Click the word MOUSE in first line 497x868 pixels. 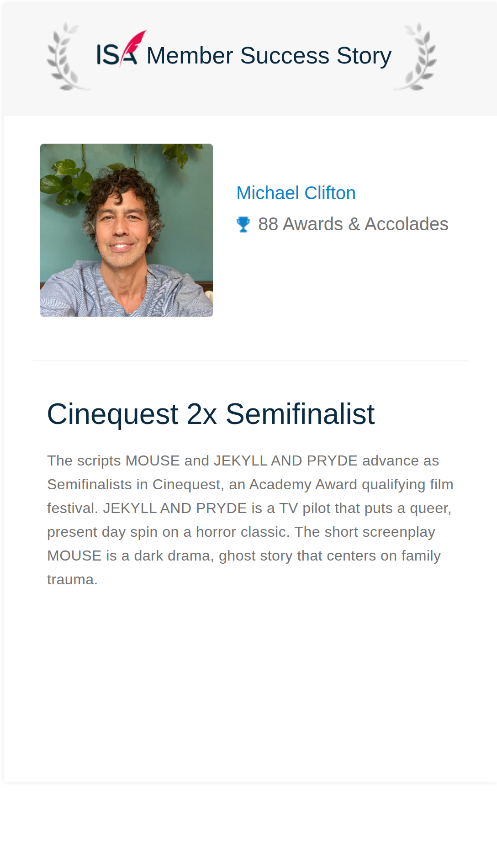pos(153,460)
